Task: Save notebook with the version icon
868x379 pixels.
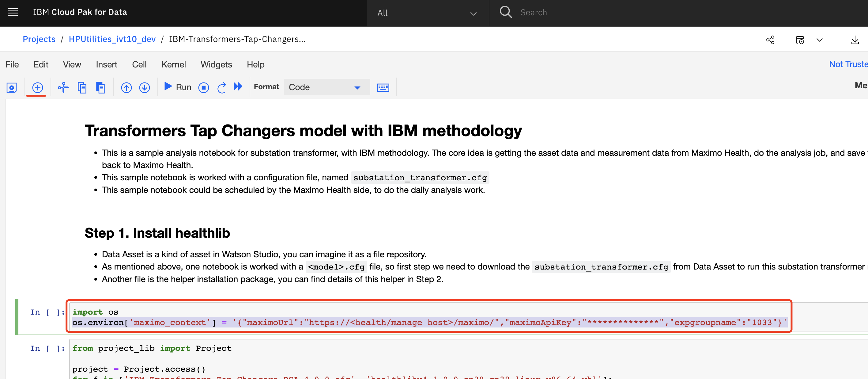Action: (x=12, y=88)
